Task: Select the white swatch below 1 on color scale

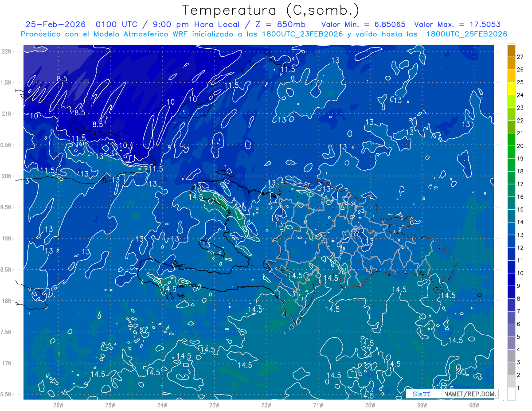Action: [x=511, y=394]
